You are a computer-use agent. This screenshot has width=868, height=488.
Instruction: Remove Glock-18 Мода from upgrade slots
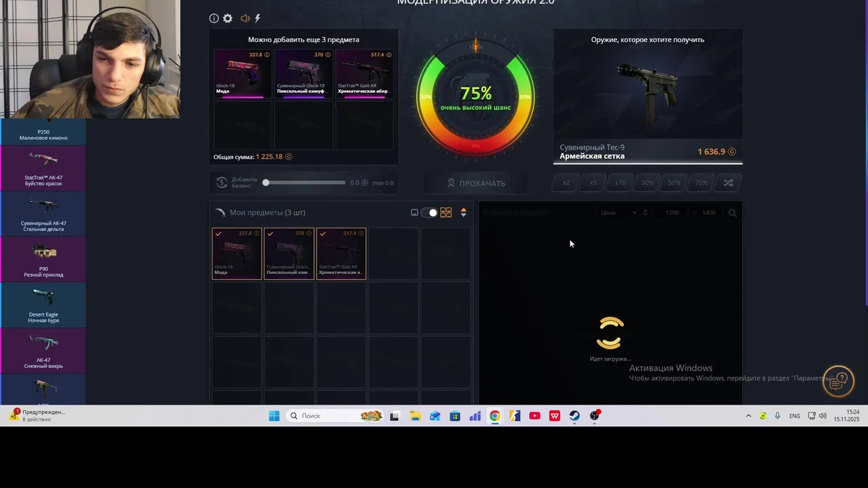coord(243,74)
